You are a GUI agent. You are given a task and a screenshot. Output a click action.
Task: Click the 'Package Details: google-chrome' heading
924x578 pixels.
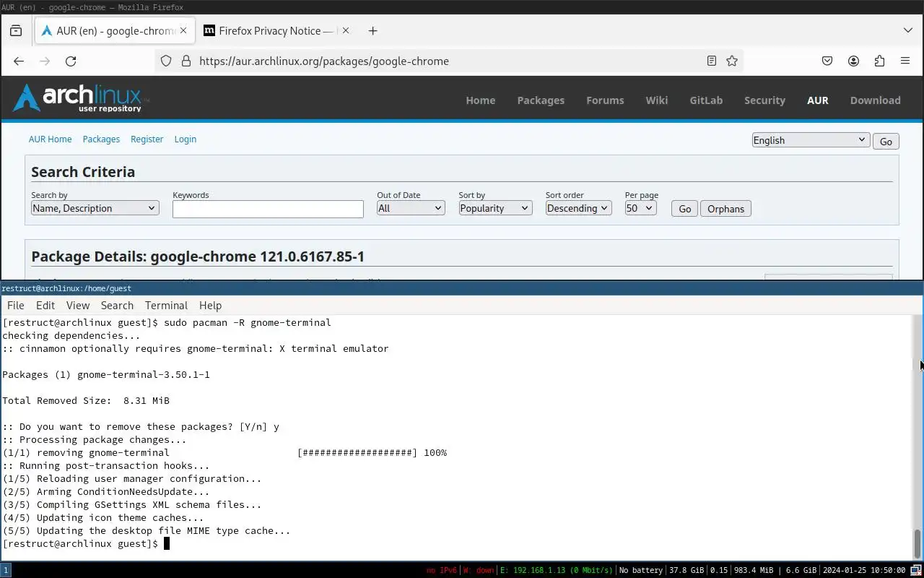tap(198, 256)
